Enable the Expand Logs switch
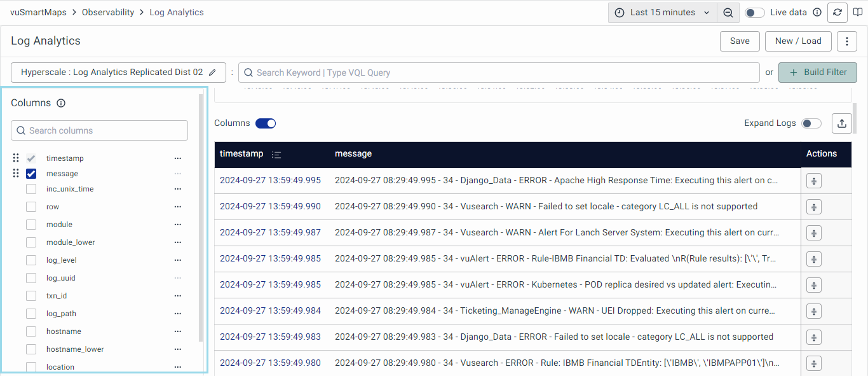 [811, 123]
